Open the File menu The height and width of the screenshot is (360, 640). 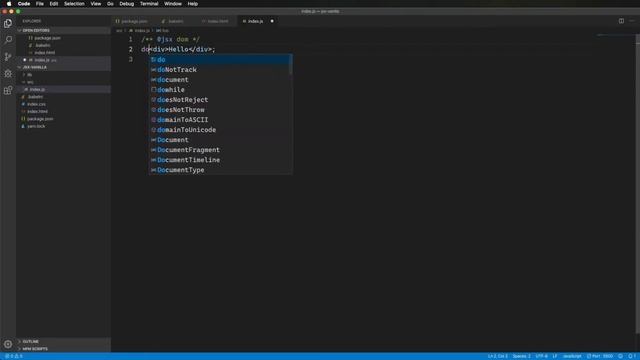pyautogui.click(x=40, y=4)
